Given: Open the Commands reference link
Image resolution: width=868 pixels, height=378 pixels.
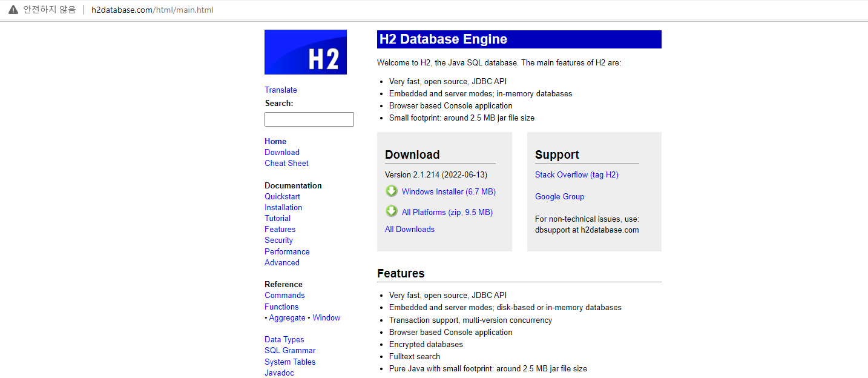Looking at the screenshot, I should 284,295.
